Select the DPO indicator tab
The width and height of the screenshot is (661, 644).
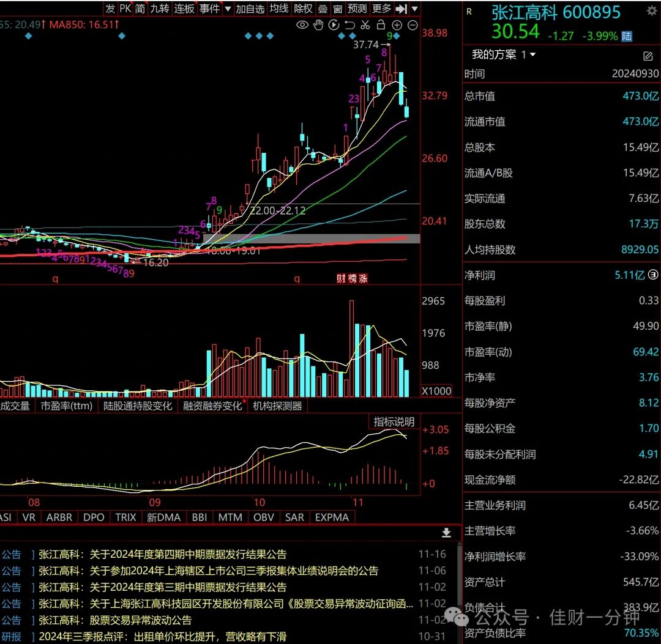[94, 517]
